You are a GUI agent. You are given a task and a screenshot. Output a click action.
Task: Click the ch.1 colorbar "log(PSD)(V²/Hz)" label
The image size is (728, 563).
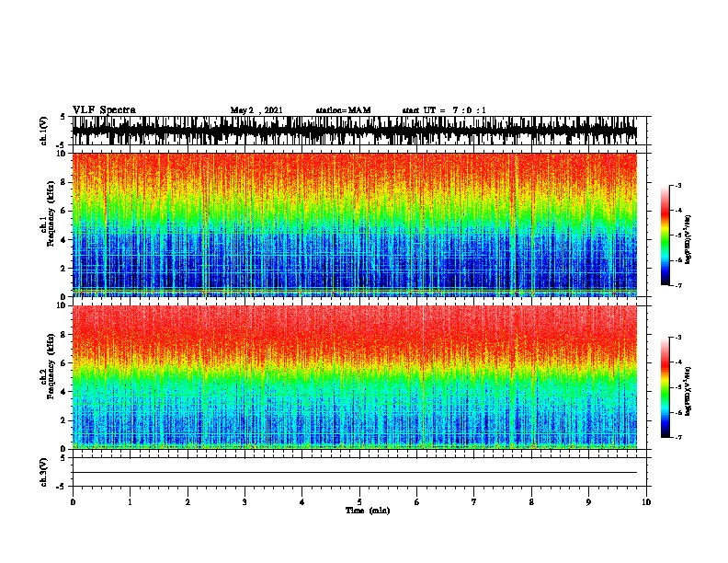coord(688,240)
